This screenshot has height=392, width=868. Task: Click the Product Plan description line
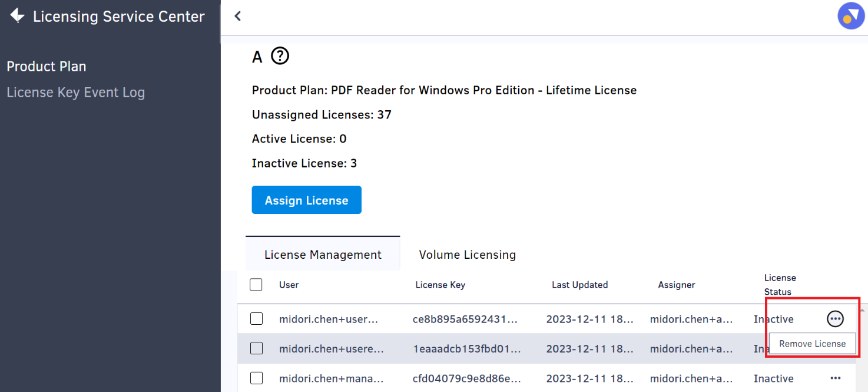(444, 90)
